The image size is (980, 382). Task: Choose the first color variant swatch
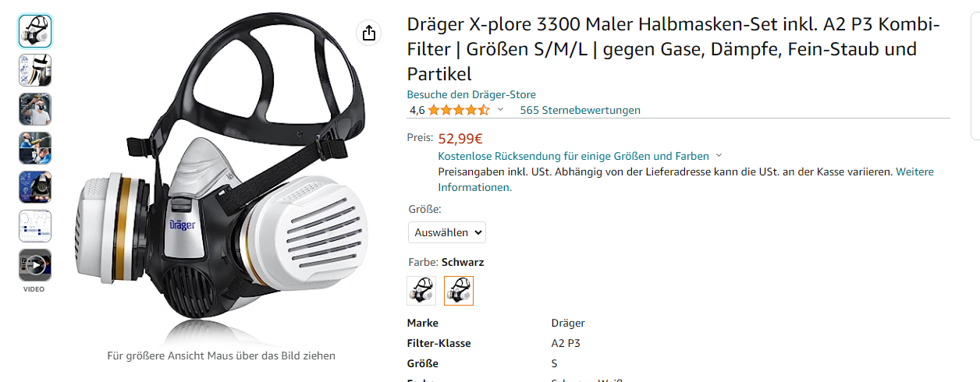pos(421,291)
